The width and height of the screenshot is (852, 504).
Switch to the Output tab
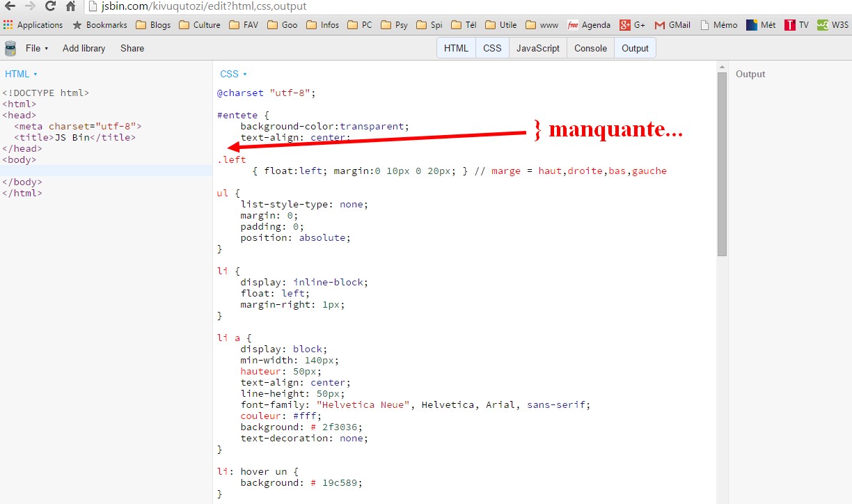[635, 48]
